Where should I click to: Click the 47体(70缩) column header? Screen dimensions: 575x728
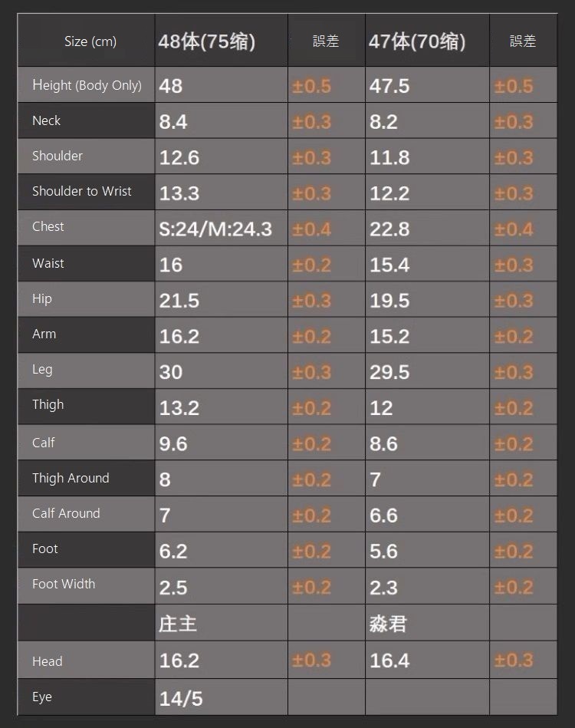(417, 41)
